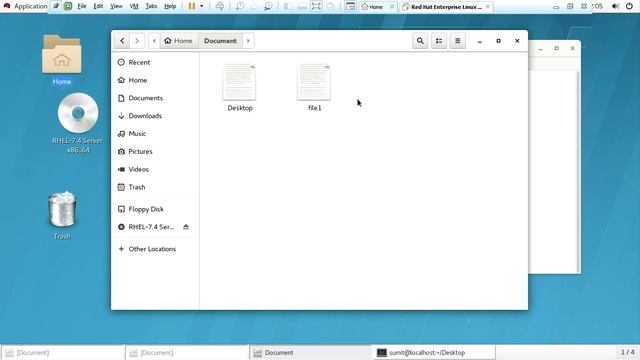
Task: Open the 1 / 4 workspace switcher
Action: coord(627,352)
